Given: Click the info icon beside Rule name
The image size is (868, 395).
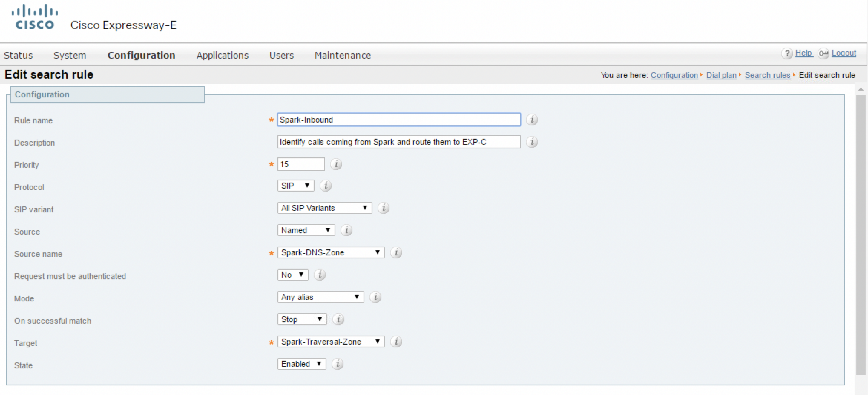Looking at the screenshot, I should (x=532, y=120).
